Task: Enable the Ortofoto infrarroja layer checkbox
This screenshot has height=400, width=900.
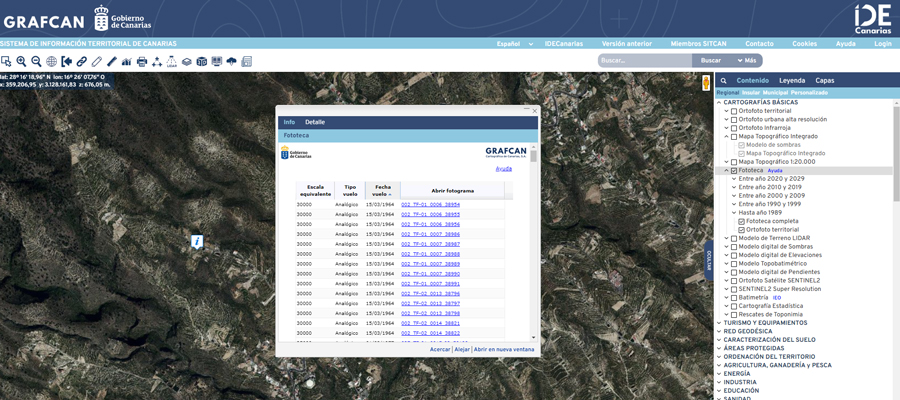Action: pos(734,128)
